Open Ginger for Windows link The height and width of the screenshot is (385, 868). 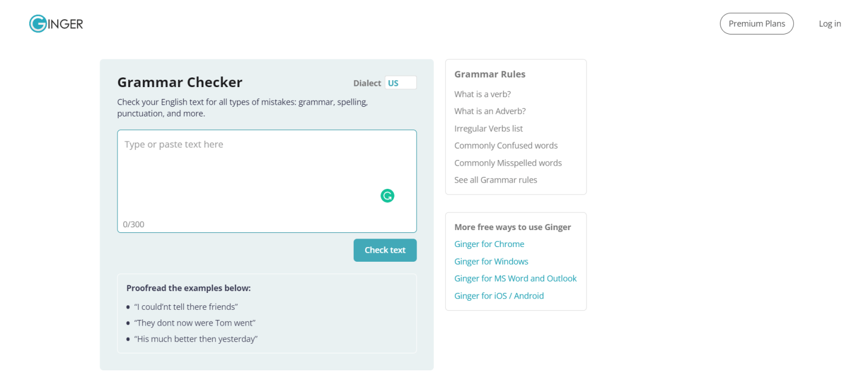[x=491, y=261]
